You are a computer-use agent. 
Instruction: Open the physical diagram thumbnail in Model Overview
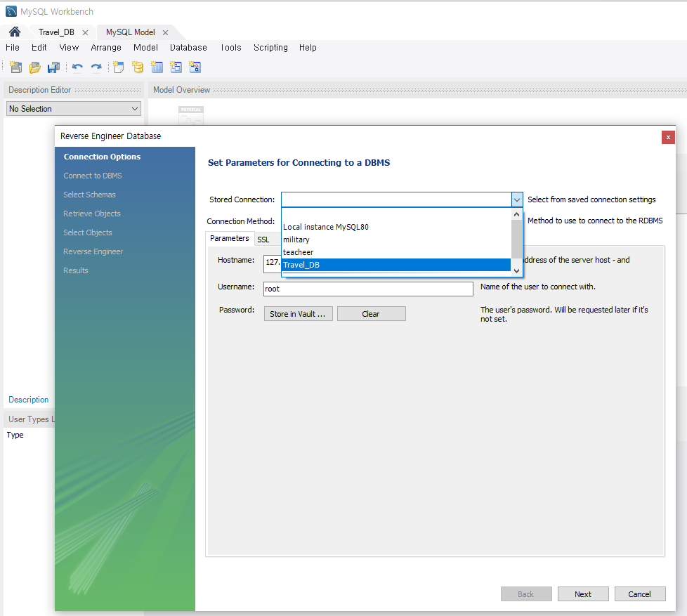tap(191, 115)
